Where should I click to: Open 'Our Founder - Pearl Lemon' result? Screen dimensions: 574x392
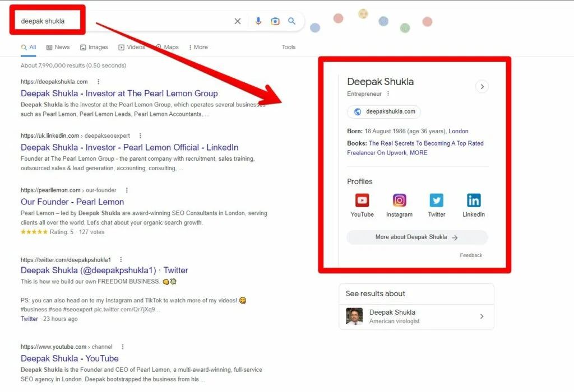pos(72,202)
